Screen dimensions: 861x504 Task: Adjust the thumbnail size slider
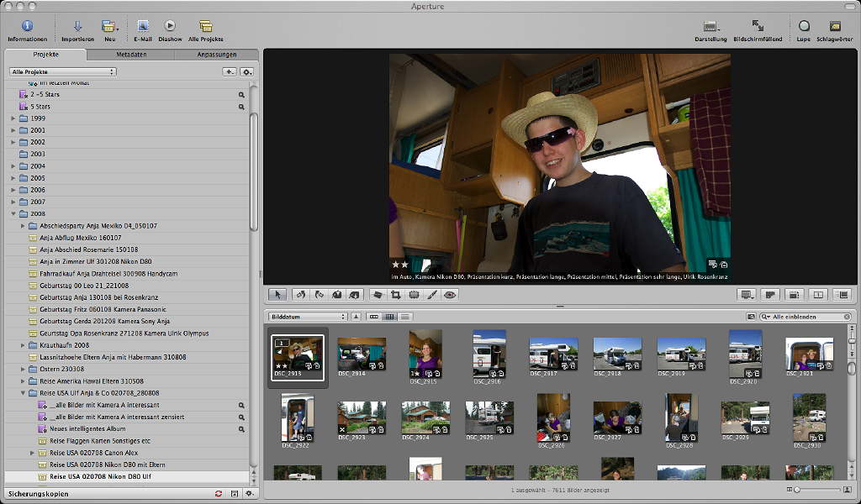click(818, 490)
